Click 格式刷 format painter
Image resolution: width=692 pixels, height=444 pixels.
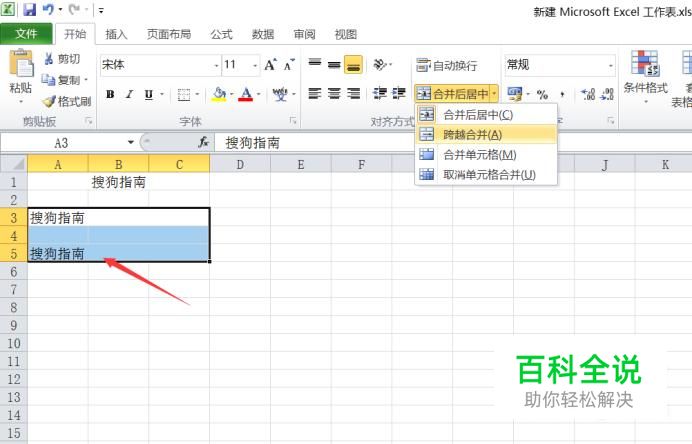pos(66,102)
